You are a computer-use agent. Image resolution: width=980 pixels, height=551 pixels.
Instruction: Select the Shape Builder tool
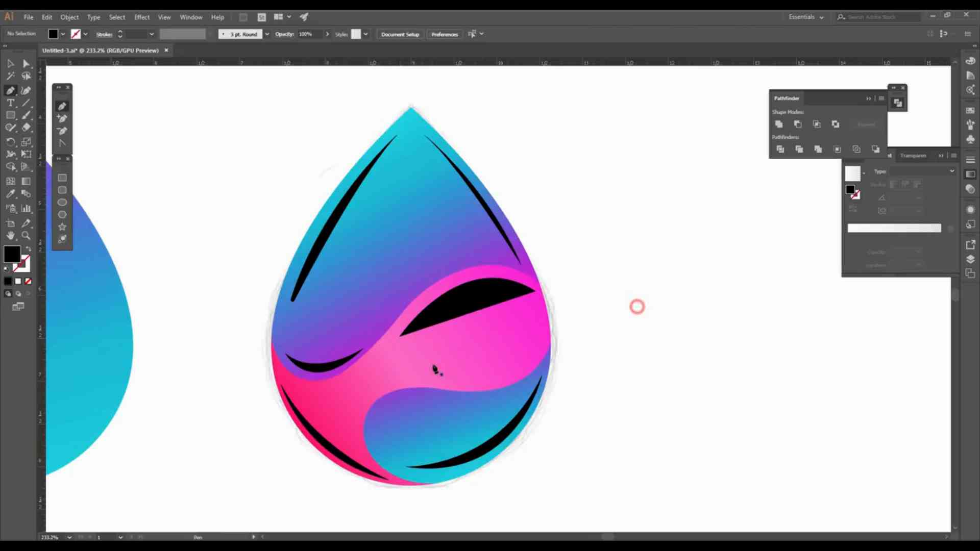[11, 167]
